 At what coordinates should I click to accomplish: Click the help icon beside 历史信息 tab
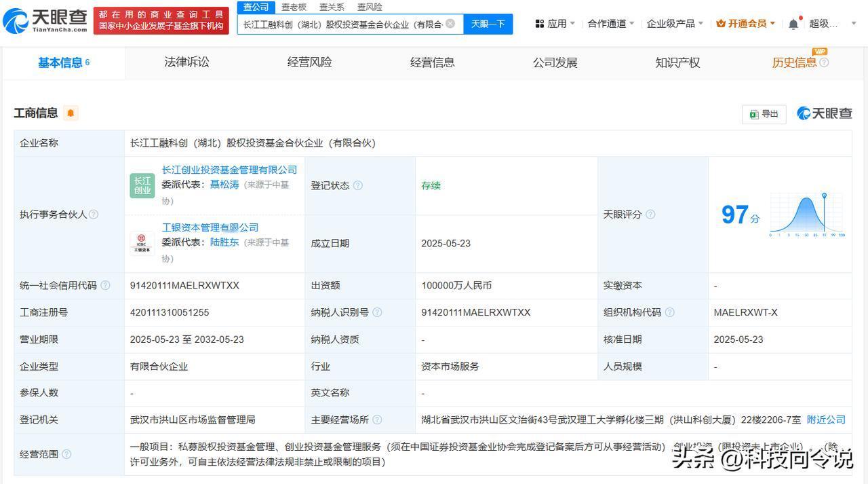(824, 62)
